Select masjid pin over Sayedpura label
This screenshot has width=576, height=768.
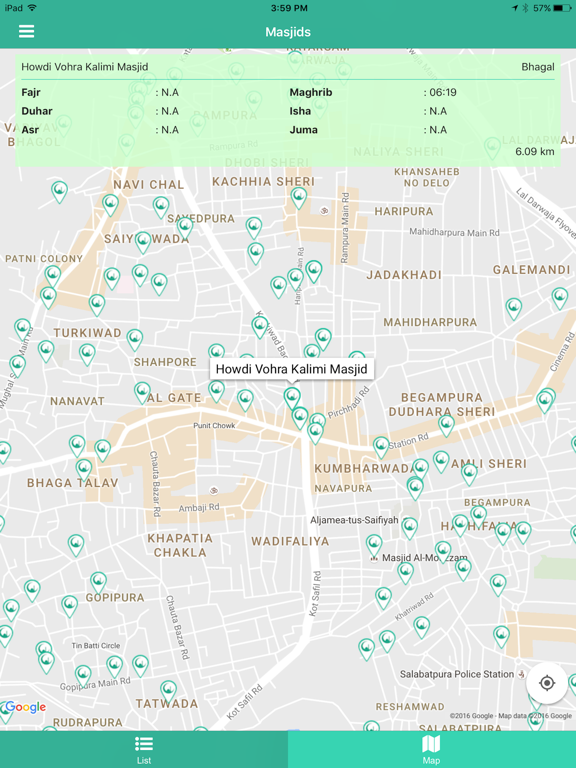(185, 229)
